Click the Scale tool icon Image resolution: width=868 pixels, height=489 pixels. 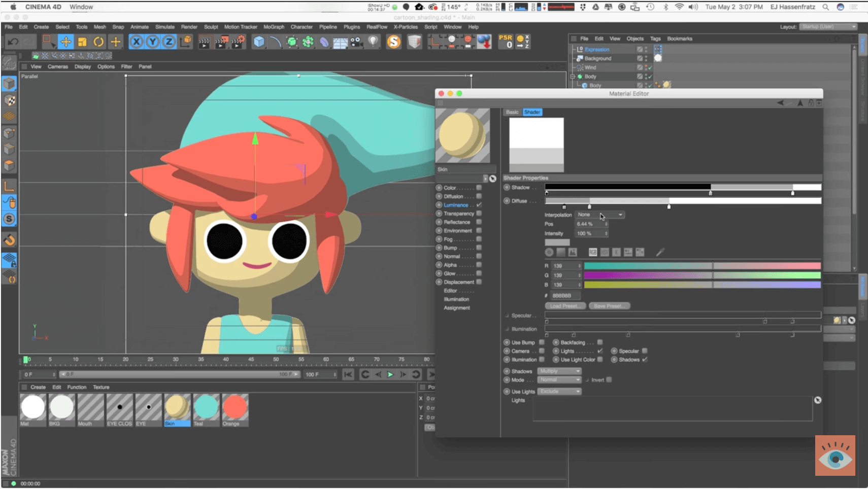pos(82,42)
